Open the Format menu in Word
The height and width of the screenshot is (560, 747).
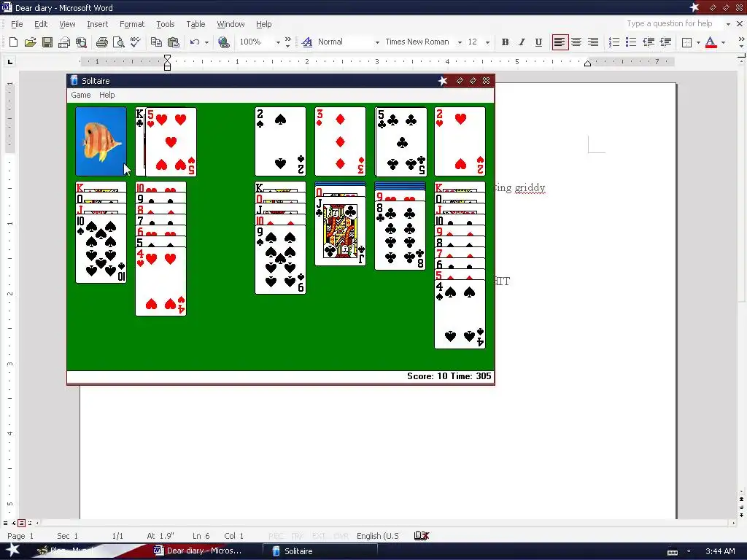tap(131, 24)
